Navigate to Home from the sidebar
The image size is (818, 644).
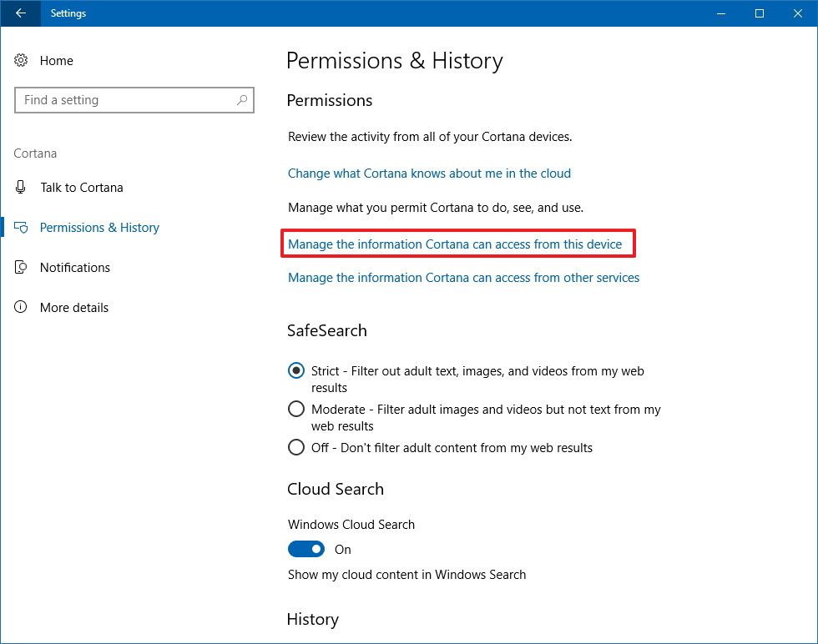tap(56, 60)
